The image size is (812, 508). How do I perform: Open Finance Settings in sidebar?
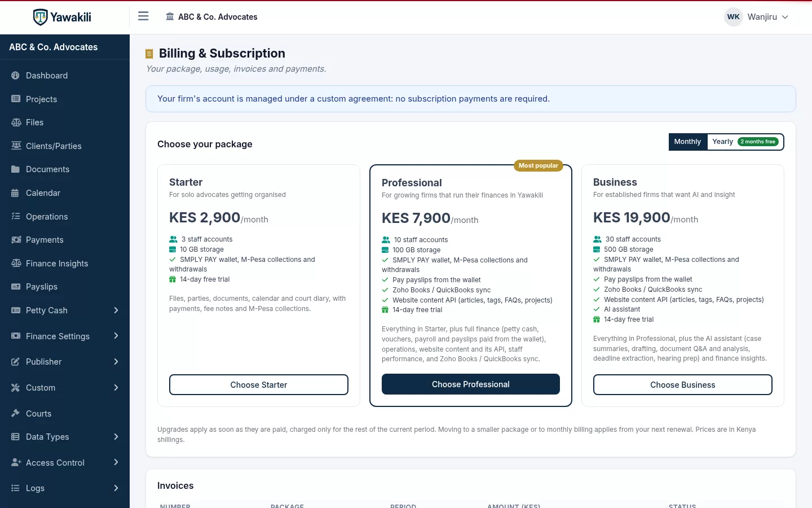pyautogui.click(x=65, y=336)
